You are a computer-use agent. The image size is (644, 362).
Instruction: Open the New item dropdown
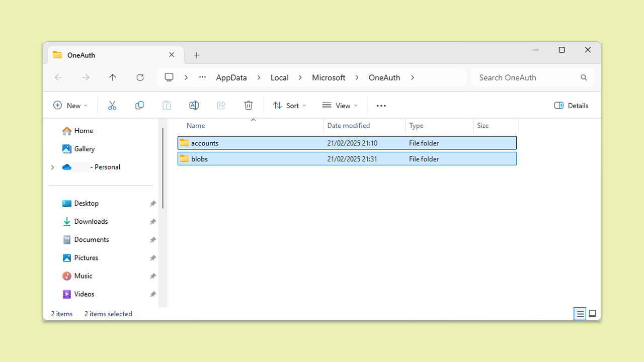70,106
